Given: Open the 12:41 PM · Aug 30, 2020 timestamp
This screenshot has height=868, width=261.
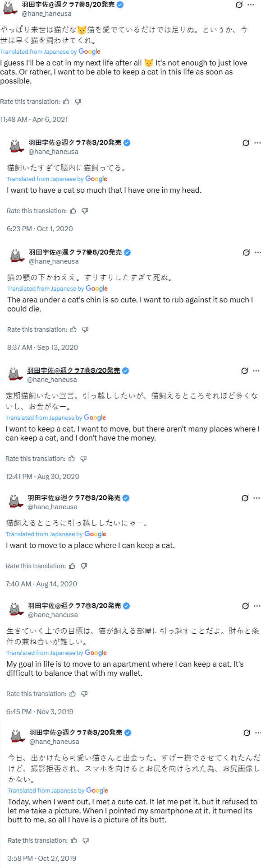Looking at the screenshot, I should tap(42, 476).
